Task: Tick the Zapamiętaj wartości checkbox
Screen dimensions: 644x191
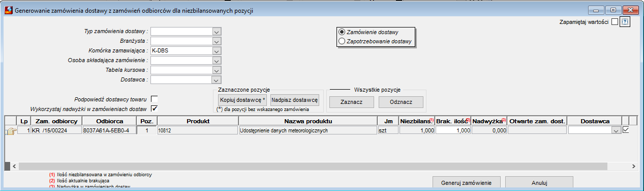Action: pyautogui.click(x=615, y=22)
